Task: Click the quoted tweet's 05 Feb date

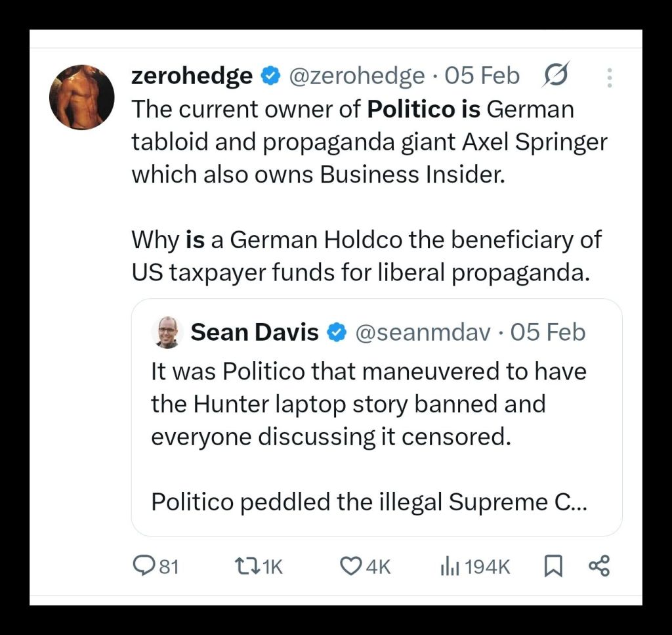Action: [x=547, y=333]
